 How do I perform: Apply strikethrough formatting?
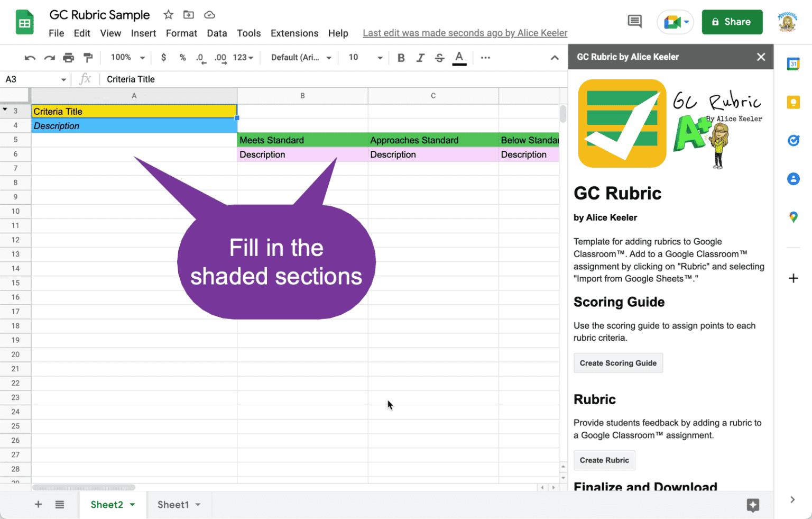click(440, 58)
